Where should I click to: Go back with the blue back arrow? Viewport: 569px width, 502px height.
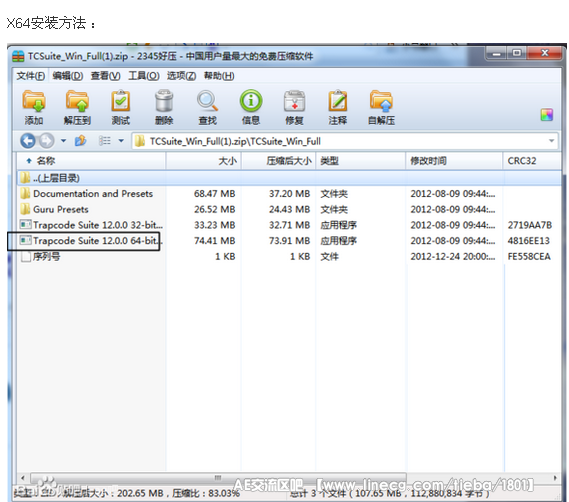(x=28, y=140)
